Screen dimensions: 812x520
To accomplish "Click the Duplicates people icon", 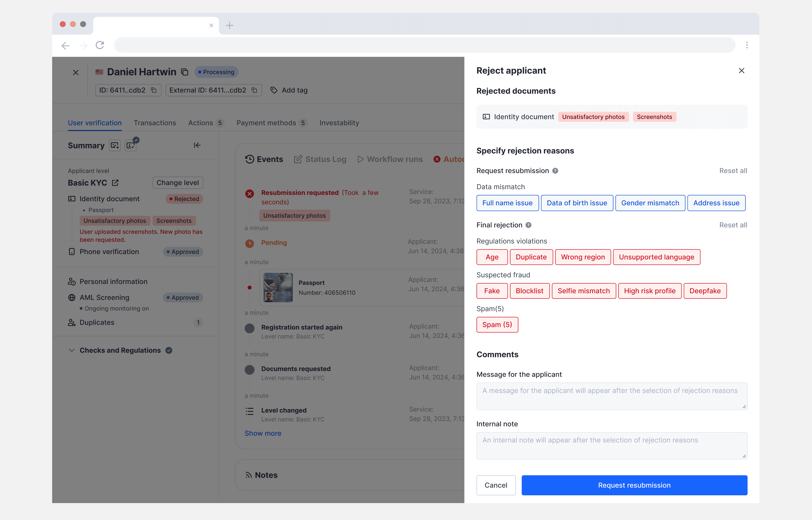I will pyautogui.click(x=72, y=322).
